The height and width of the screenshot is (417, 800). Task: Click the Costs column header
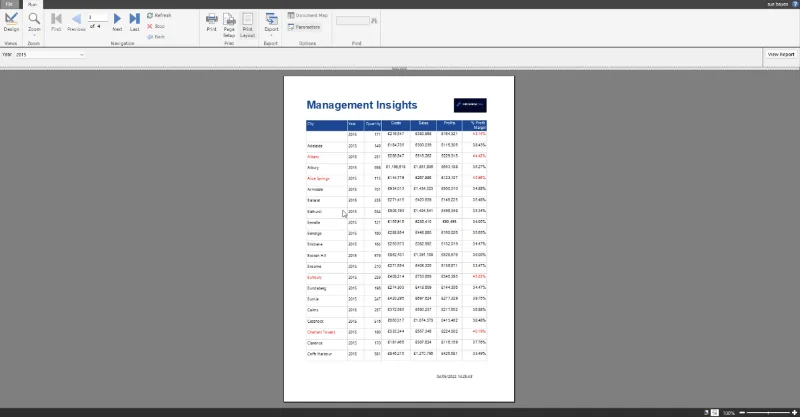point(396,126)
